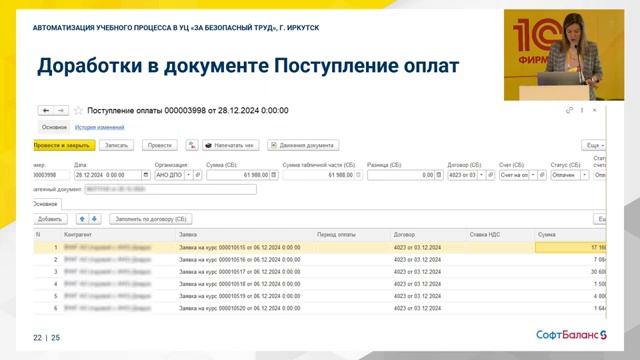640x360 pixels.
Task: Click the printer icon on Напечатать чек
Action: [209, 145]
